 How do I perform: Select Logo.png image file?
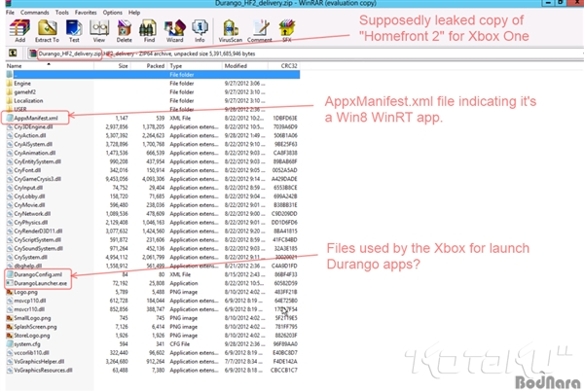25,292
